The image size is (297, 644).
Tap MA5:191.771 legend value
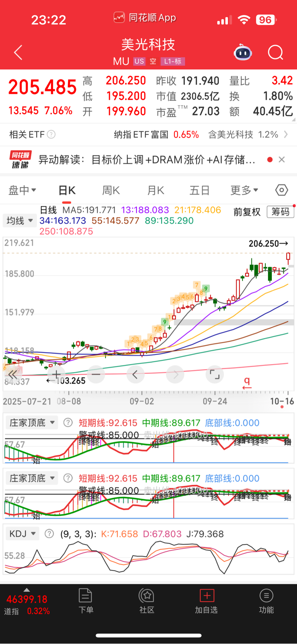click(x=89, y=210)
